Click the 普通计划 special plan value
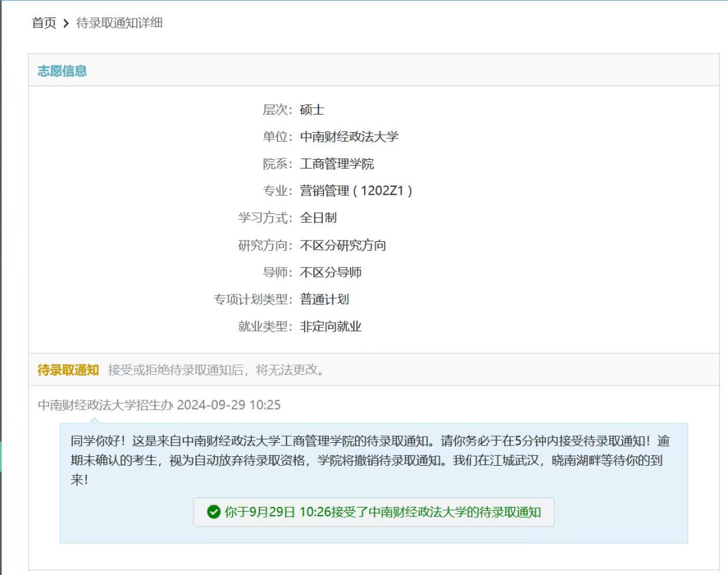The width and height of the screenshot is (728, 575). click(324, 299)
